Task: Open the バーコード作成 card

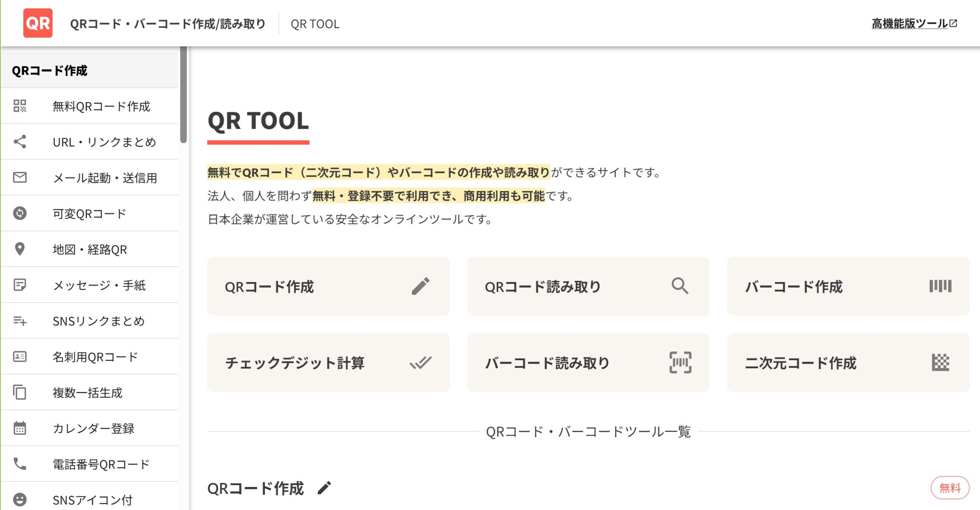Action: coord(848,286)
